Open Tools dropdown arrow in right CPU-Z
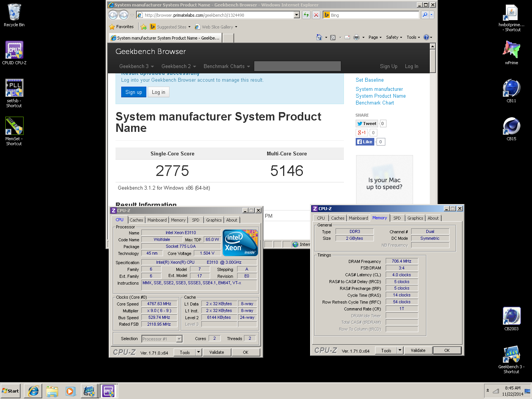 coord(400,350)
